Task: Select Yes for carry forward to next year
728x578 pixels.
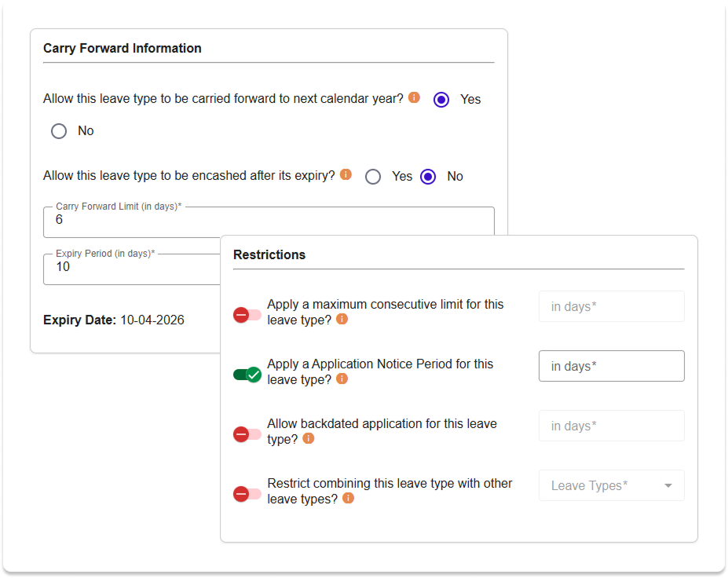Action: pyautogui.click(x=441, y=100)
